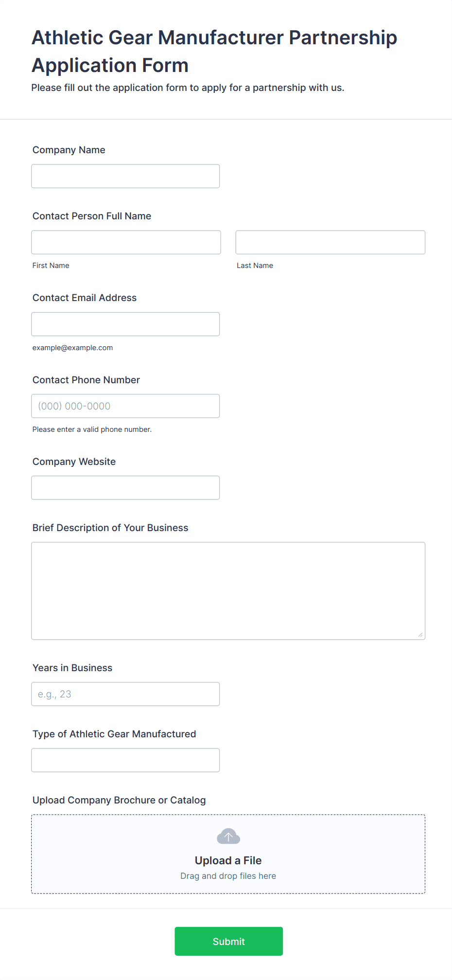Click the First Name text box
The height and width of the screenshot is (980, 452).
[126, 242]
